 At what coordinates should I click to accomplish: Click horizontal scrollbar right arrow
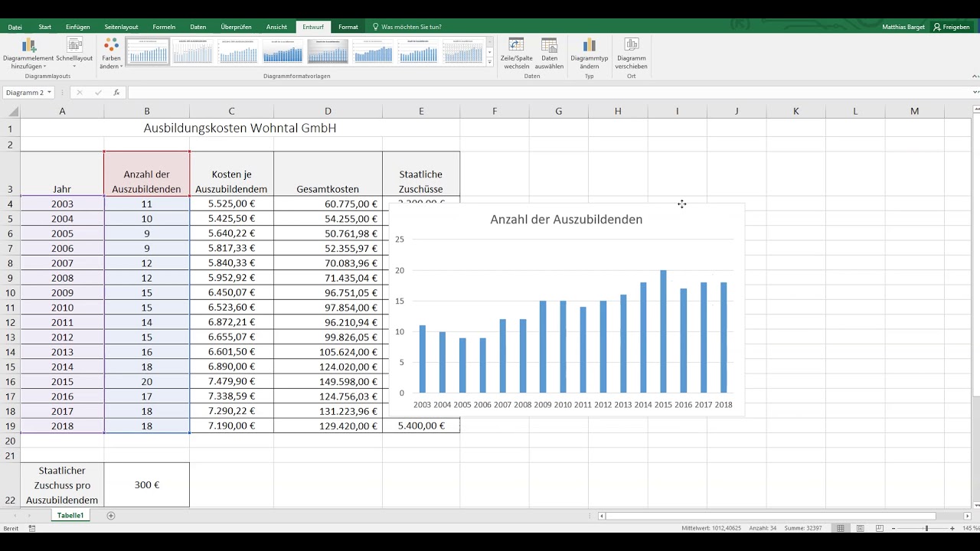[967, 516]
